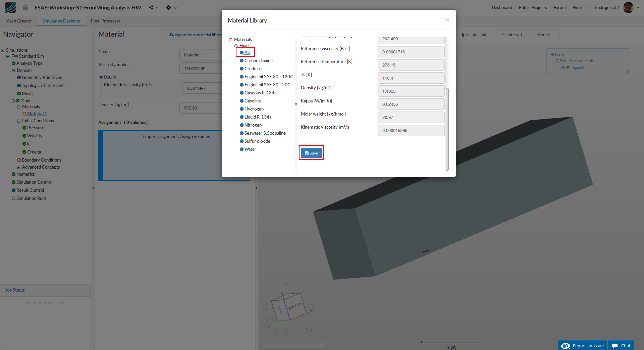Collapse the Fluid category in Material Library
This screenshot has width=644, height=350.
coord(236,46)
